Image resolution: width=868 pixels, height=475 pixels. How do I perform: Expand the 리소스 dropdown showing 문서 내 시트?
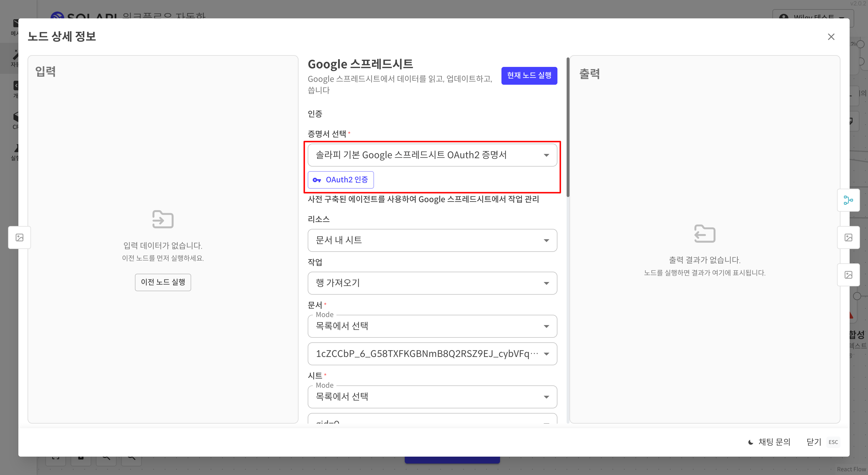pos(432,240)
